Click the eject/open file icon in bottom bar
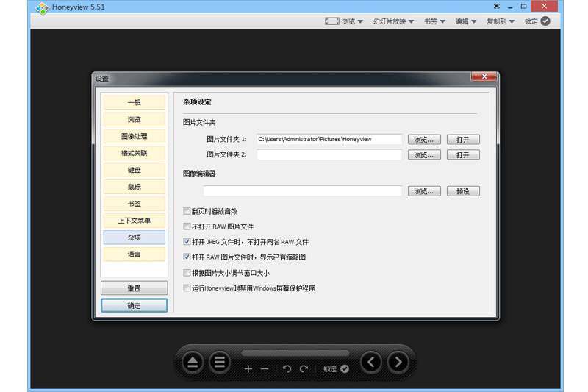 tap(193, 362)
